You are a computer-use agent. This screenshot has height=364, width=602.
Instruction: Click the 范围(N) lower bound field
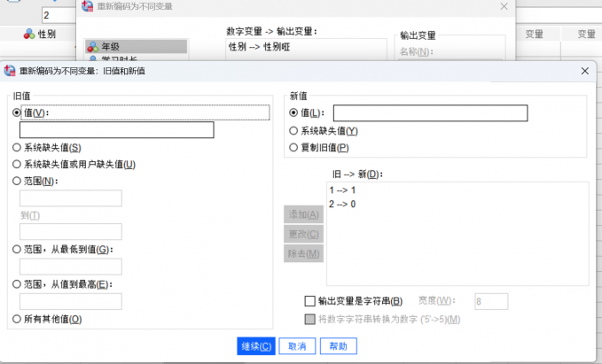tap(71, 198)
